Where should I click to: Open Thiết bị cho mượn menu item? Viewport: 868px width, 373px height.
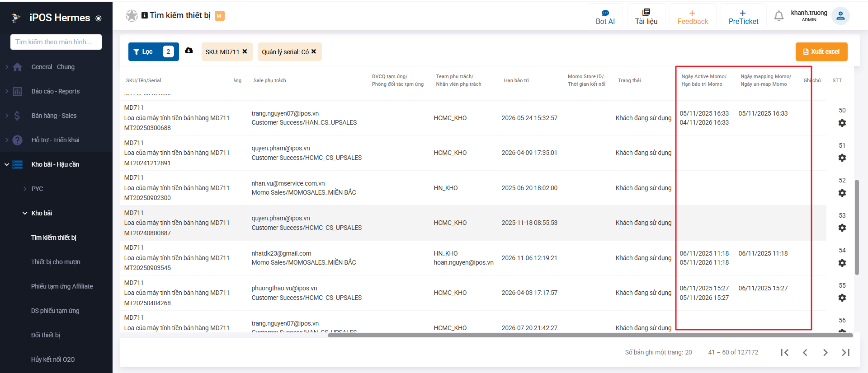56,262
